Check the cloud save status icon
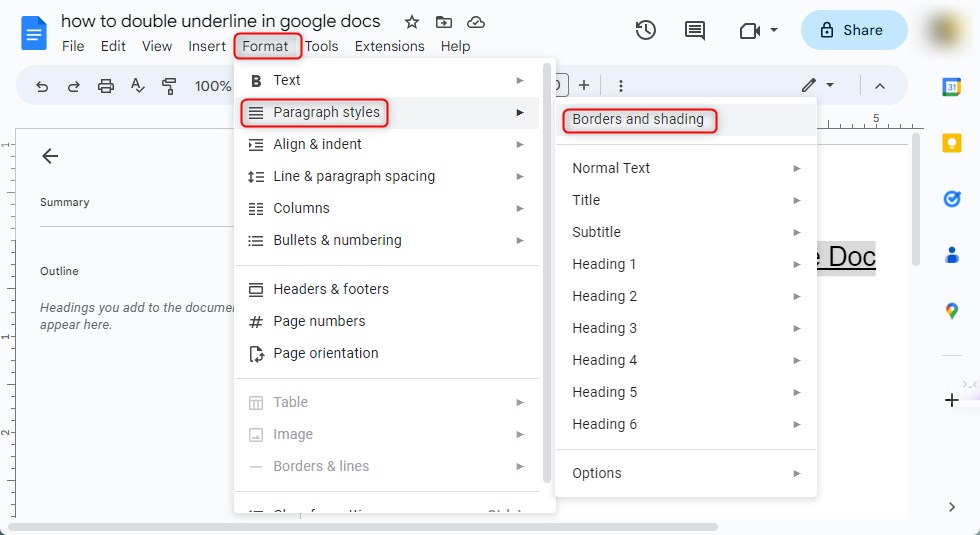 coord(476,22)
